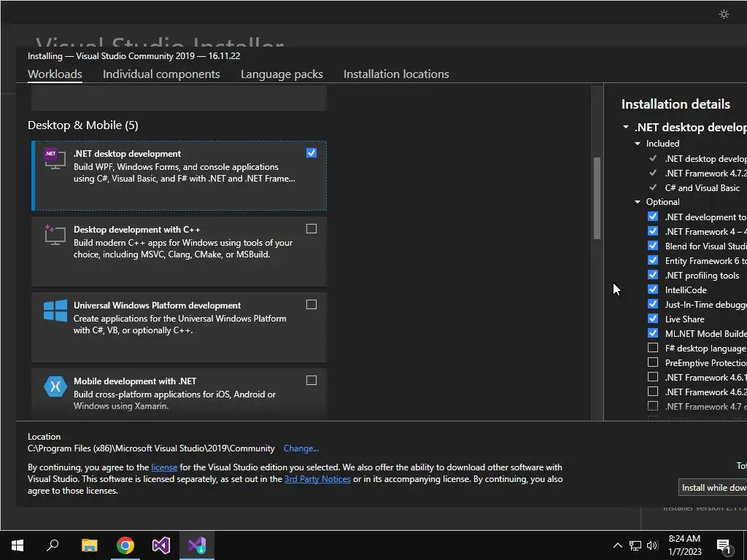Uncheck .NET Framework 4 optional component
This screenshot has height=560, width=747.
pyautogui.click(x=653, y=231)
